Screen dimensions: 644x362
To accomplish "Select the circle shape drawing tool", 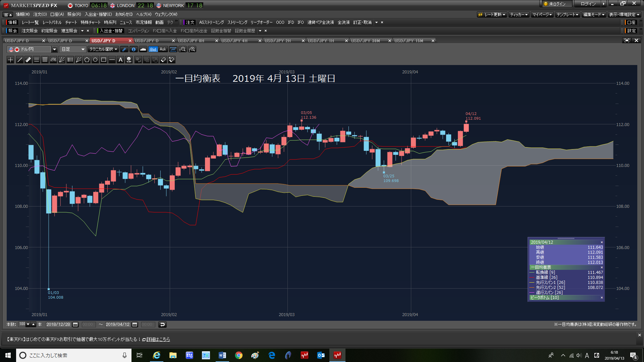I will pyautogui.click(x=95, y=60).
